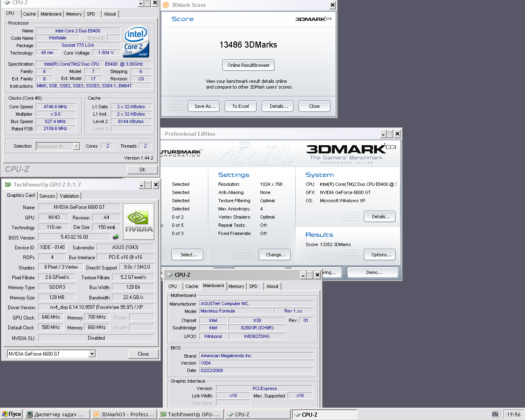
Task: Open the Cache tab in top CPU-Z
Action: pos(29,14)
